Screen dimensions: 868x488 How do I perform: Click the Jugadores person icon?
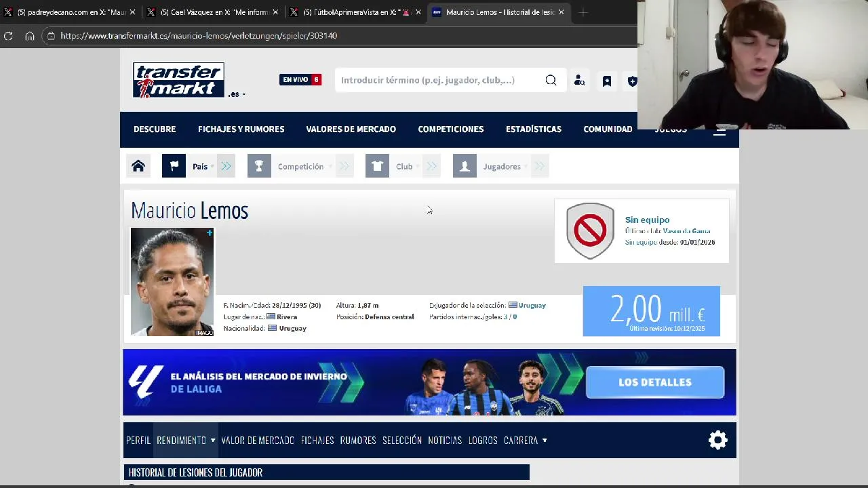pyautogui.click(x=465, y=166)
